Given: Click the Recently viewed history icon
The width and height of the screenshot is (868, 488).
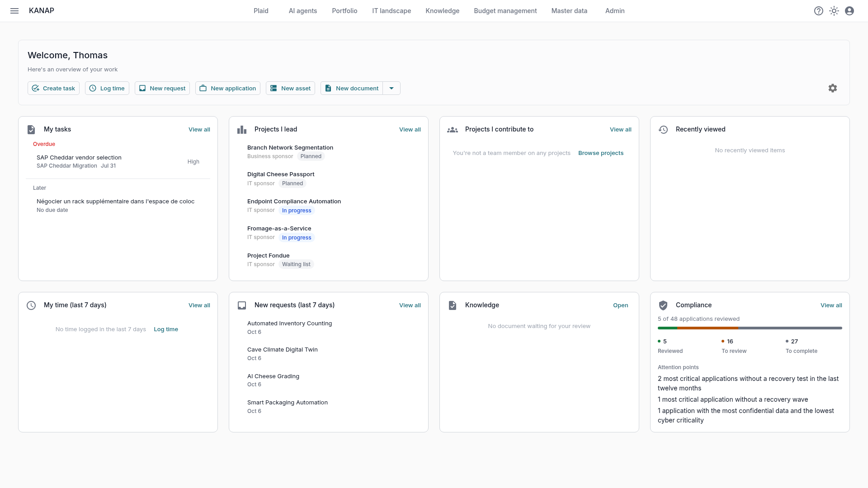Looking at the screenshot, I should [663, 130].
